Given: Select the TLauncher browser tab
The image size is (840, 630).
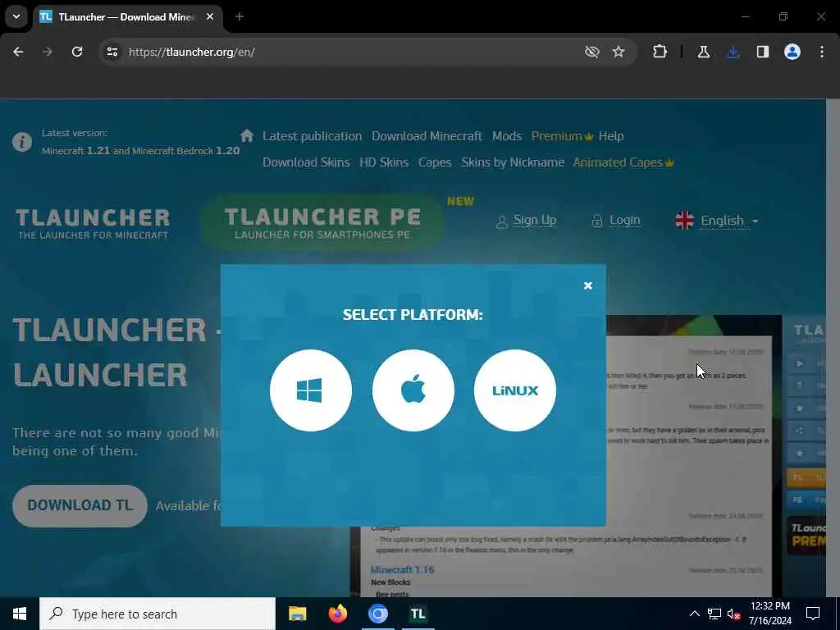Looking at the screenshot, I should [126, 17].
